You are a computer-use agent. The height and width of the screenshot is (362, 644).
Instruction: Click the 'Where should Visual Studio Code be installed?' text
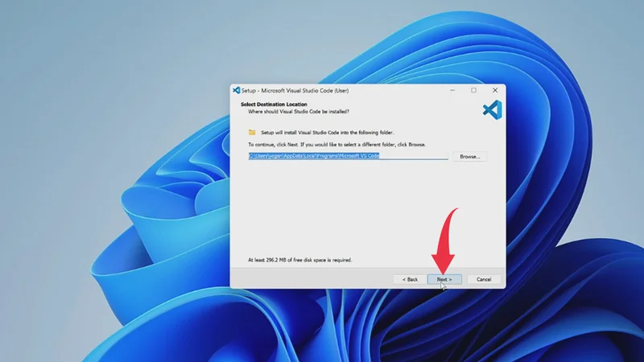[299, 111]
